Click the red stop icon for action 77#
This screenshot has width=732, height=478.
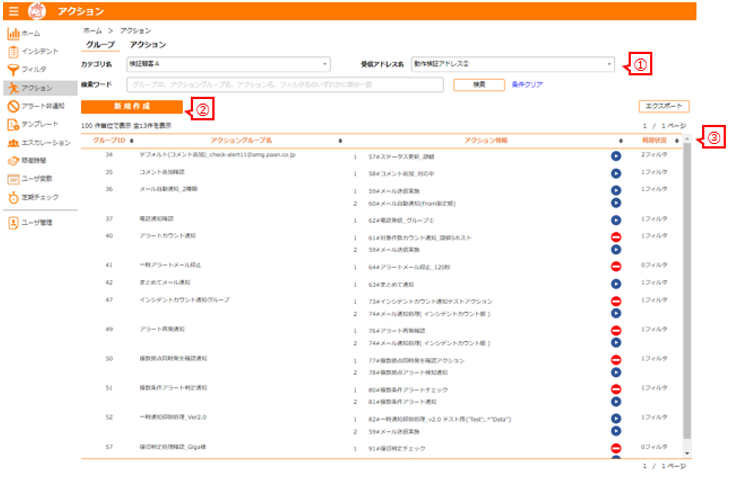pyautogui.click(x=616, y=360)
